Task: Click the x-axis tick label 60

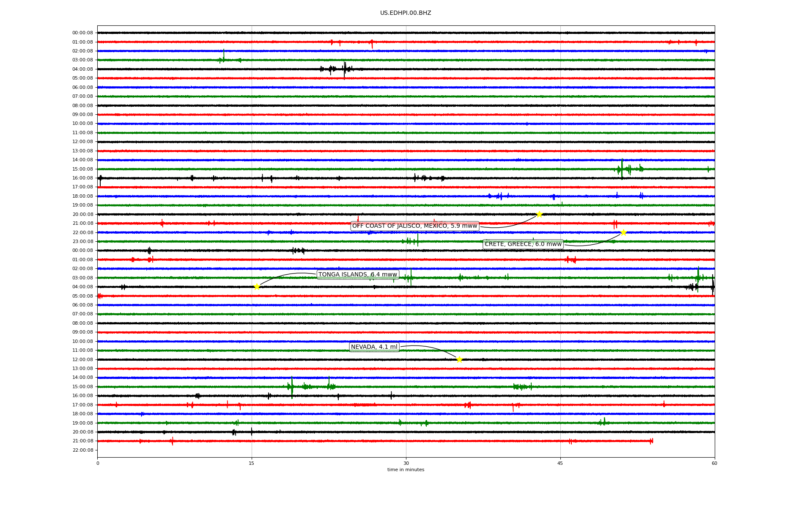Action: (714, 463)
